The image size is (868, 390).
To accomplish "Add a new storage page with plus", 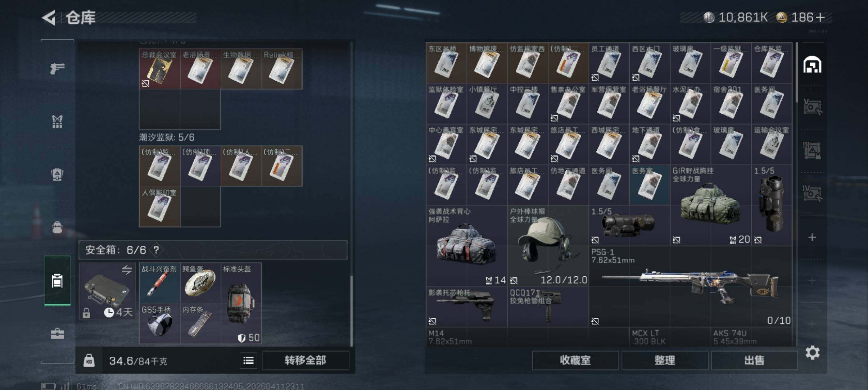I will [x=812, y=237].
